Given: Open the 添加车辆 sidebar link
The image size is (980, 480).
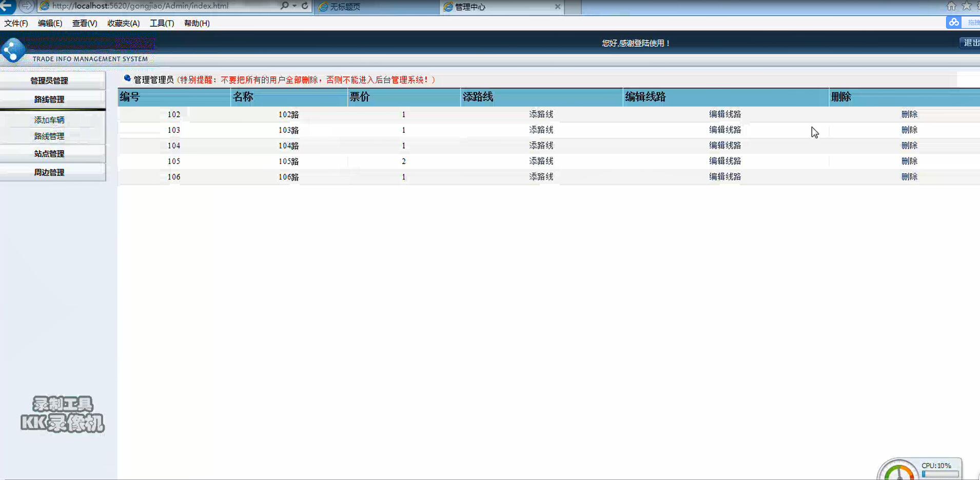Looking at the screenshot, I should click(x=49, y=120).
